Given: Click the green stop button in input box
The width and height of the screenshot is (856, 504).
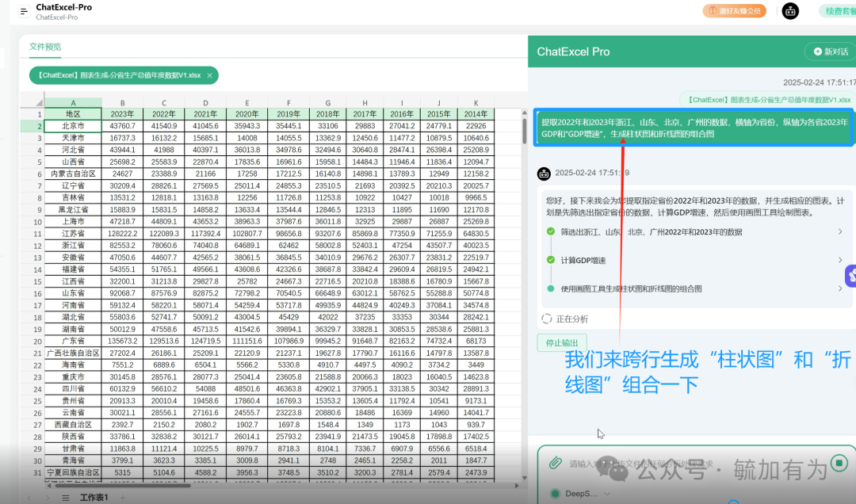Looking at the screenshot, I should click(x=839, y=464).
